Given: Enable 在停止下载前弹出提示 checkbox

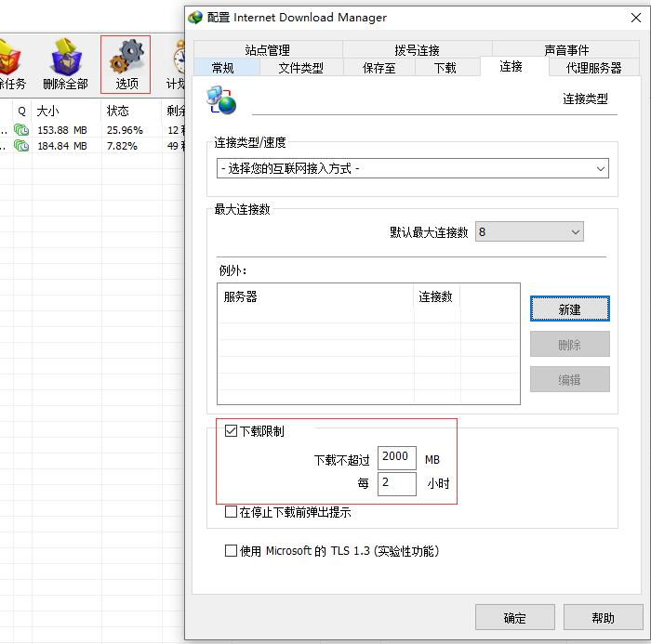Looking at the screenshot, I should click(x=231, y=512).
